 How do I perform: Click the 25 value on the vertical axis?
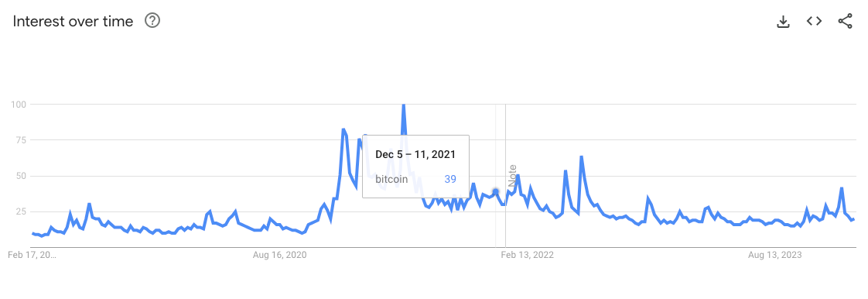click(22, 211)
